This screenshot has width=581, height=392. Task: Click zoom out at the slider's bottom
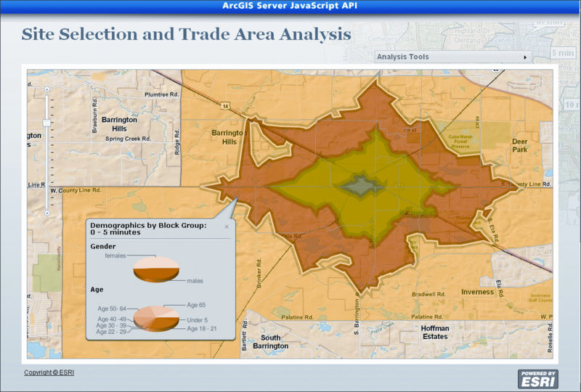pyautogui.click(x=46, y=213)
